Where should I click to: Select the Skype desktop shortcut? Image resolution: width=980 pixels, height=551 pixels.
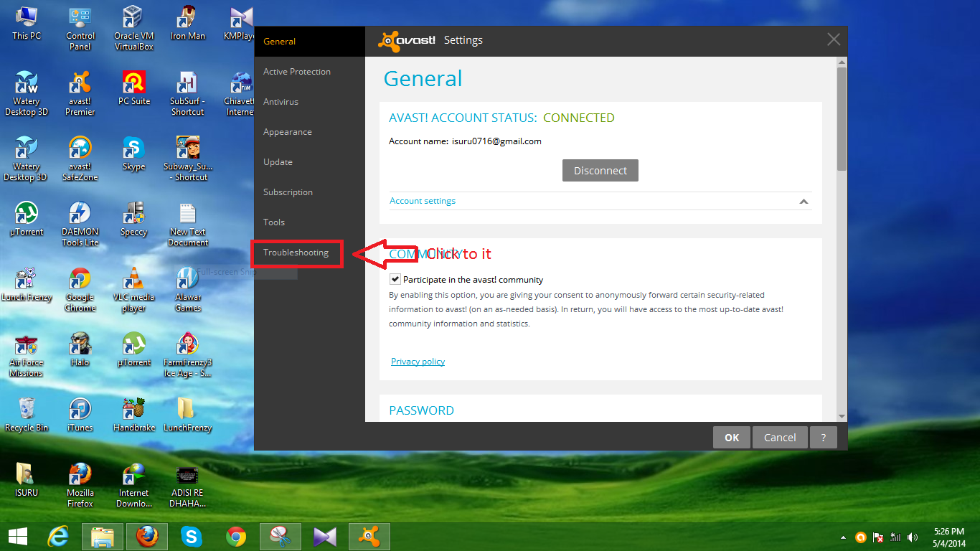134,153
